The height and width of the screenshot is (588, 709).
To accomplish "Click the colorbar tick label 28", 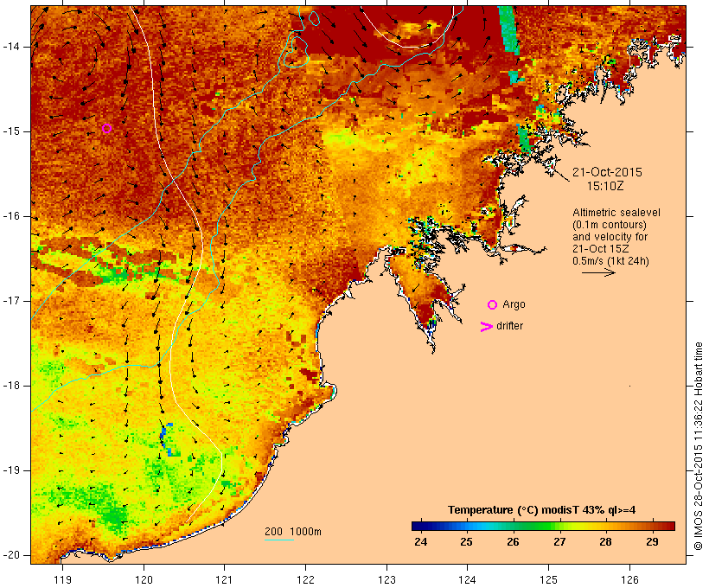I will [605, 542].
